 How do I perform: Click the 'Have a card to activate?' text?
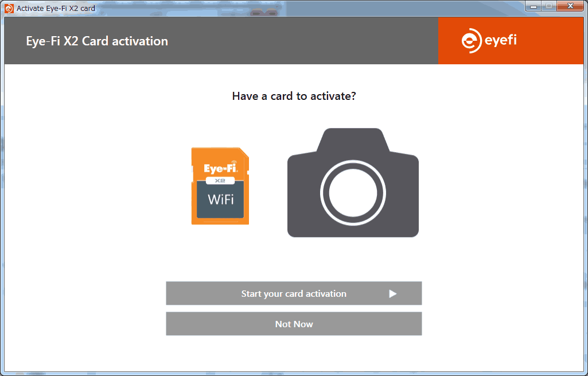[294, 96]
